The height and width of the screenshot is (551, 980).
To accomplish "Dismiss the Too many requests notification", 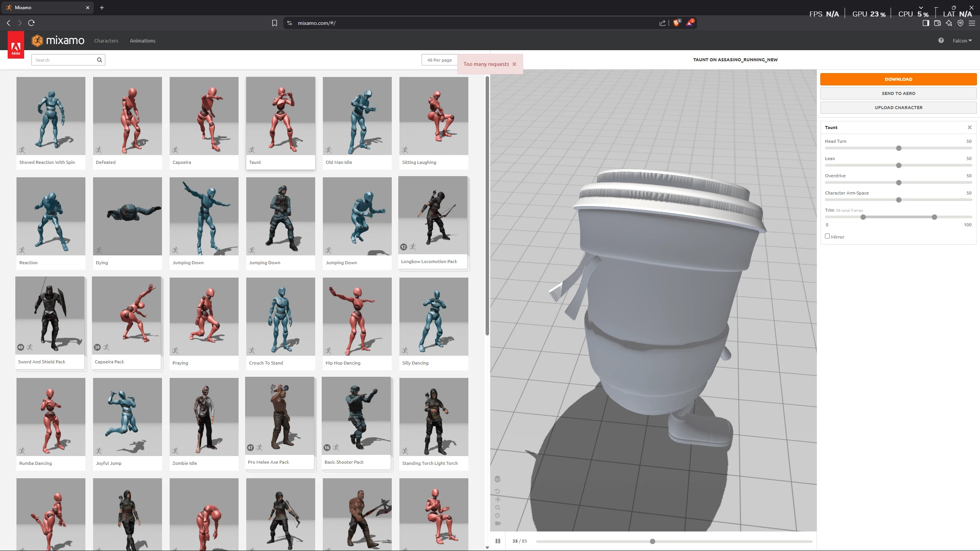I will [x=514, y=64].
